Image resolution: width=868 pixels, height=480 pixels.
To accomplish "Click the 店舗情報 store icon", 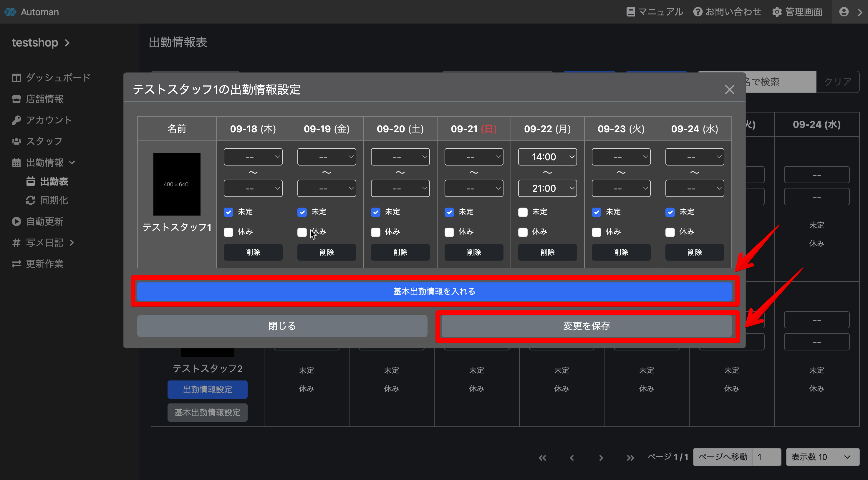I will tap(16, 99).
